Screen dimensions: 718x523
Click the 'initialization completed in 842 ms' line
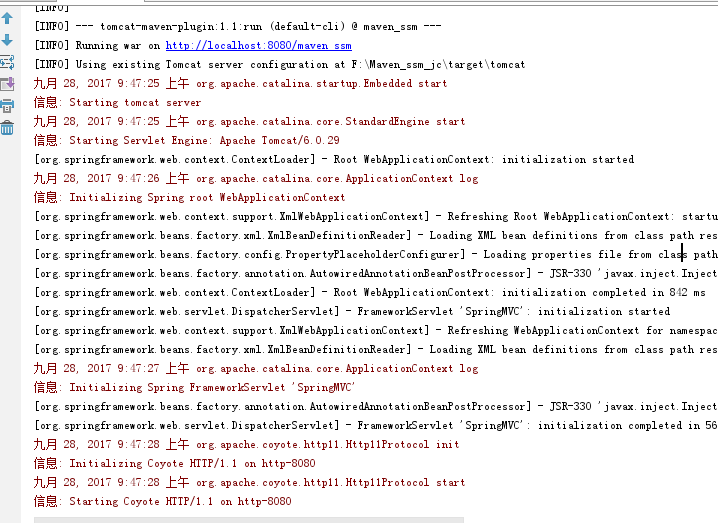[370, 293]
